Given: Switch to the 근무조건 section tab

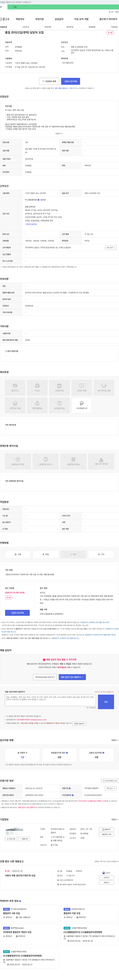Looking at the screenshot, I should [x=25, y=27].
